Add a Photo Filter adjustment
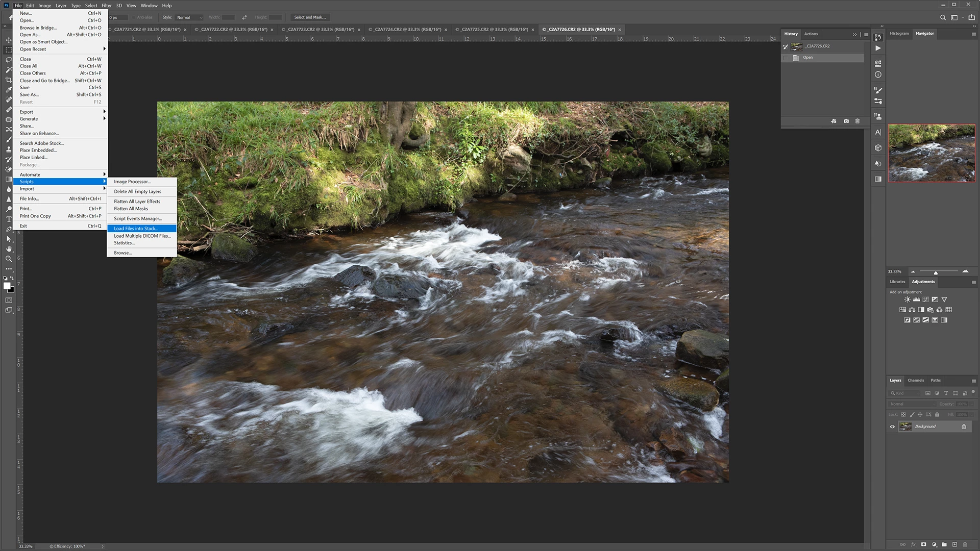Screen dimensions: 980x551 (930, 310)
